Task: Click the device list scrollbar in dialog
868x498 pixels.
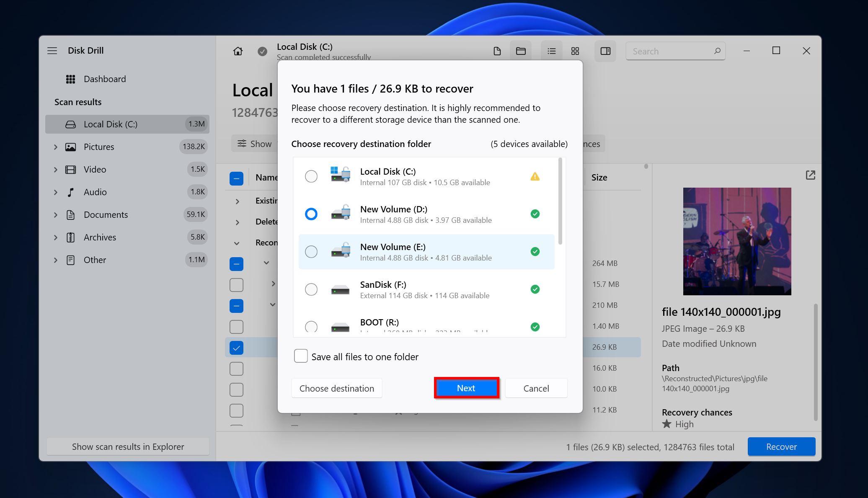Action: pos(560,202)
